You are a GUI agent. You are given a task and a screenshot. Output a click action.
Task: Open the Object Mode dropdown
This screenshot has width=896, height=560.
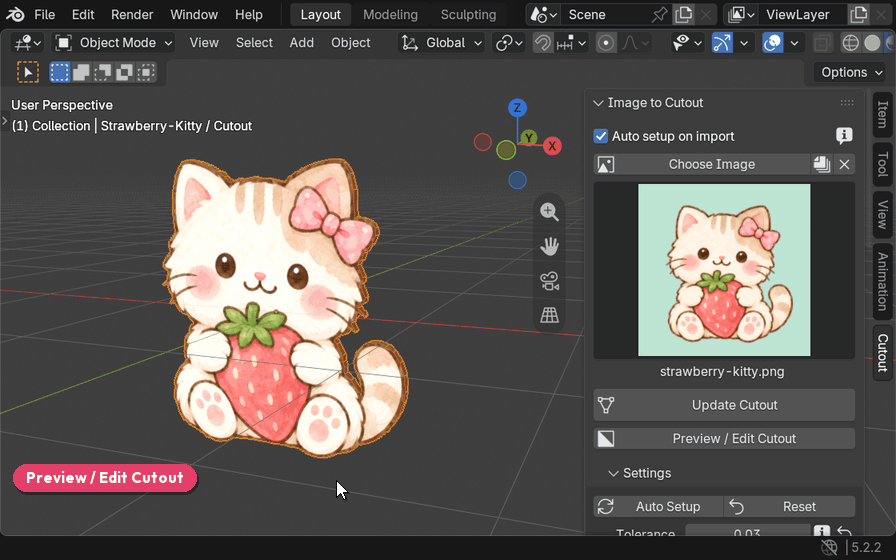(x=114, y=43)
